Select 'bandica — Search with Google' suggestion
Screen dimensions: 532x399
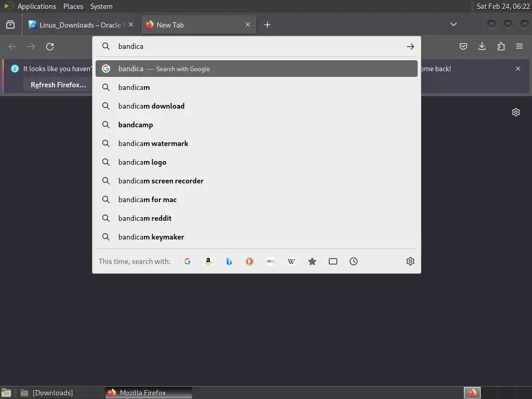tap(257, 69)
